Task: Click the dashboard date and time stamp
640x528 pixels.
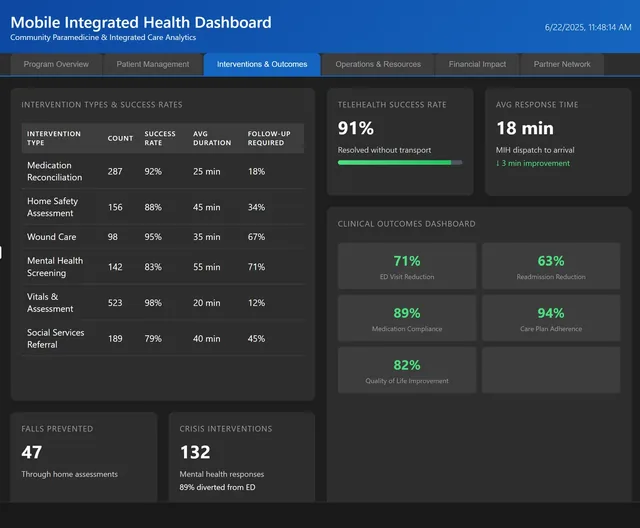Action: tap(588, 27)
